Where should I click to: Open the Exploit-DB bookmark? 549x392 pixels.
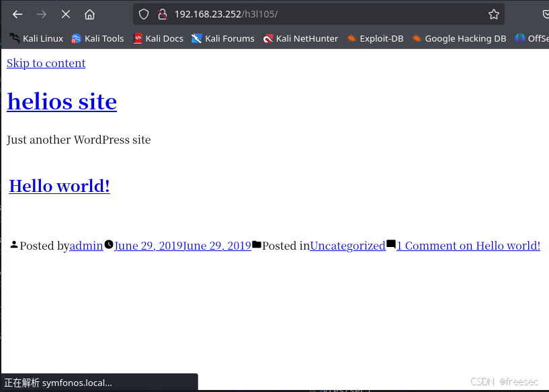375,38
